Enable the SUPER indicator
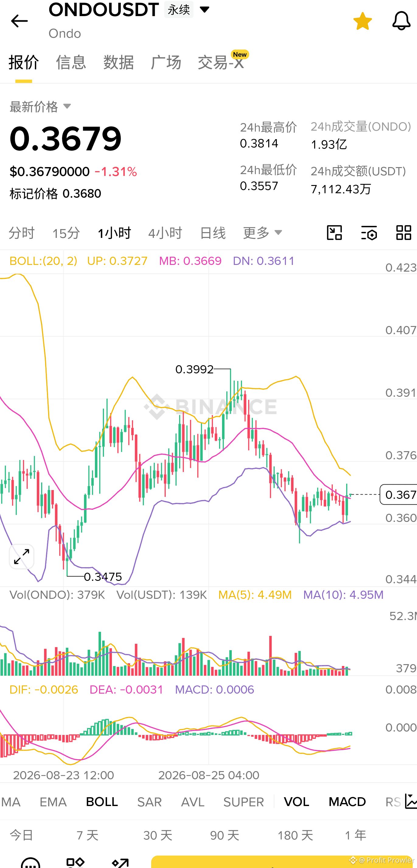The height and width of the screenshot is (868, 417). click(244, 802)
